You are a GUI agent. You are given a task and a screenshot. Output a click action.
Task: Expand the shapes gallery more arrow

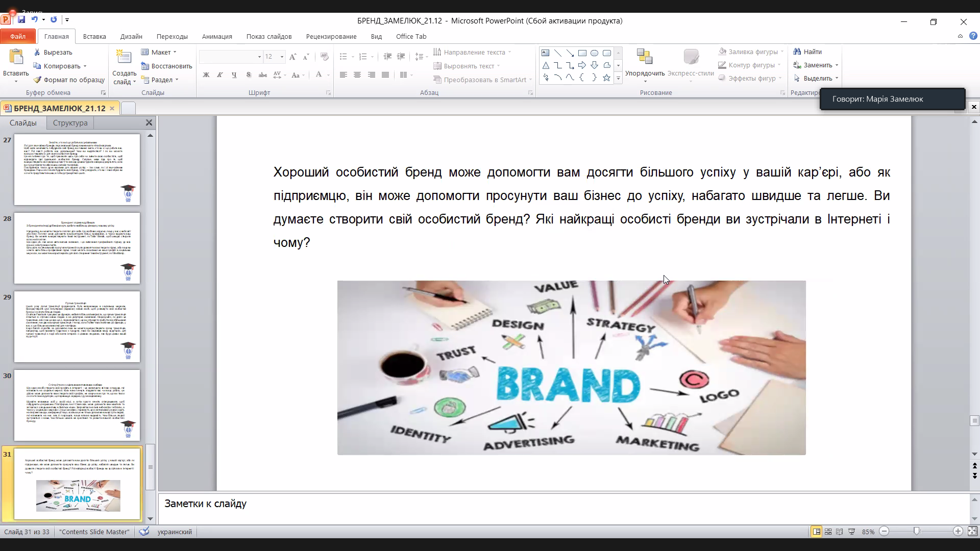[619, 78]
